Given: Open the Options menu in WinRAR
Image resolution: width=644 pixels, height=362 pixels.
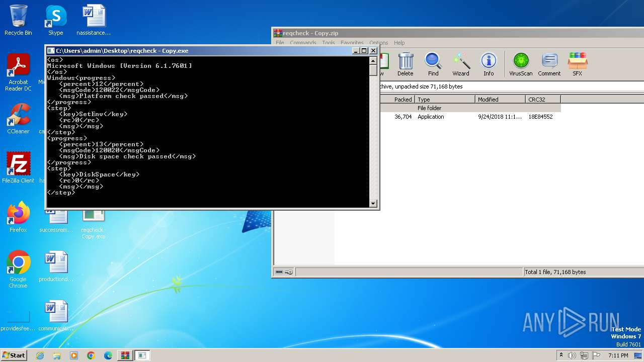Looking at the screenshot, I should pos(378,43).
